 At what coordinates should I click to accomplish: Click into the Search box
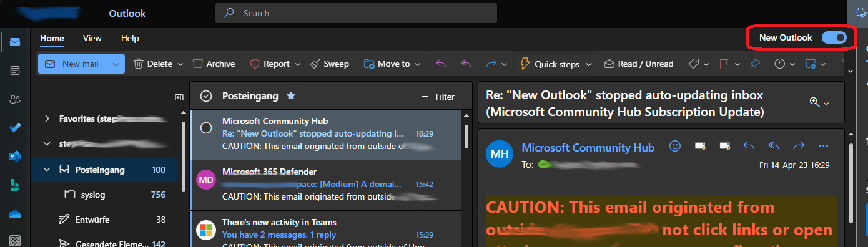[356, 13]
